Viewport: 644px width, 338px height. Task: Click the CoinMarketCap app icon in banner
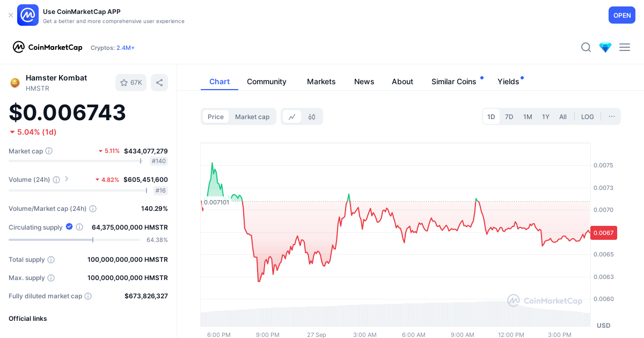(28, 15)
